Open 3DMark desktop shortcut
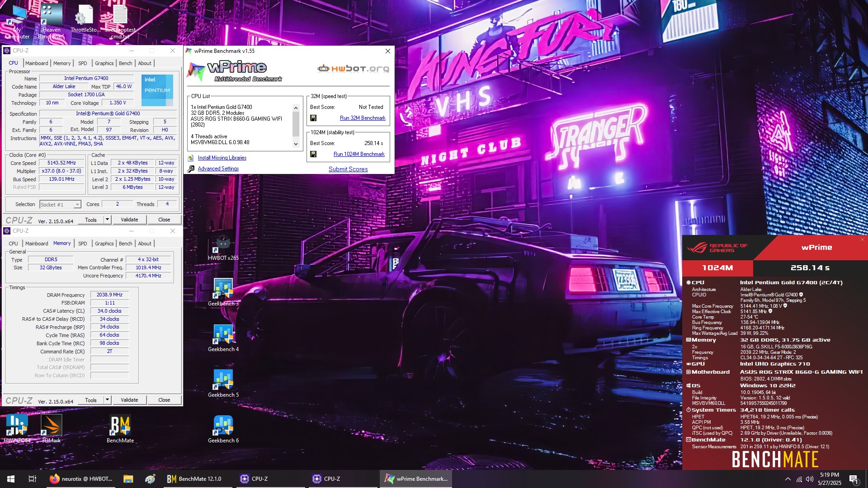The height and width of the screenshot is (488, 868). click(x=51, y=429)
